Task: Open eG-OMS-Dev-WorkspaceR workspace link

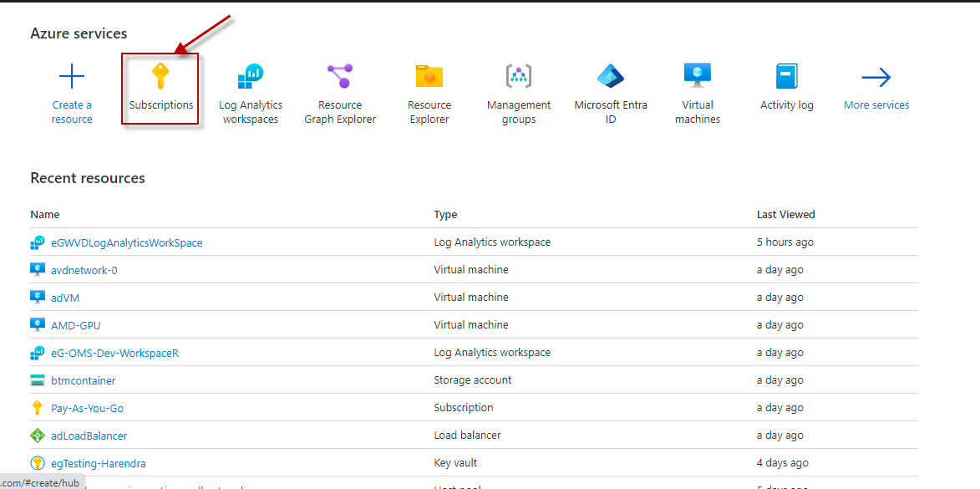Action: [x=115, y=353]
